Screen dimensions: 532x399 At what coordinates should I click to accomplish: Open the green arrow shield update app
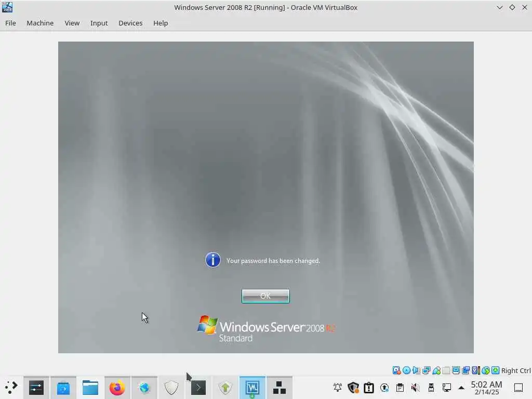pos(225,388)
